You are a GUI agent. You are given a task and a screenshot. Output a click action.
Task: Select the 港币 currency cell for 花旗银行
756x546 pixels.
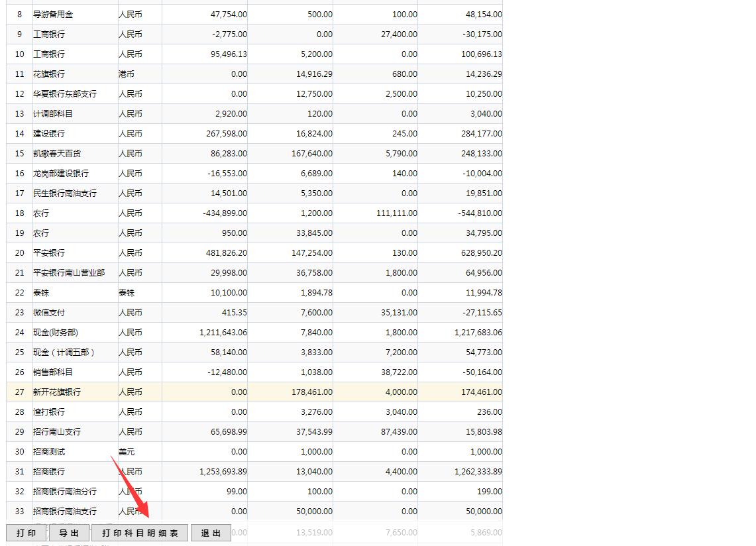[127, 74]
